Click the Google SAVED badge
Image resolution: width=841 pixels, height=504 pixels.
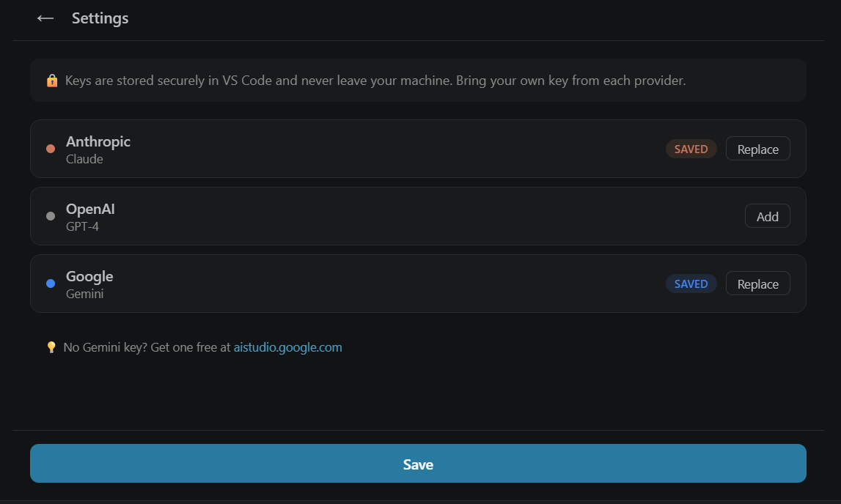(691, 284)
